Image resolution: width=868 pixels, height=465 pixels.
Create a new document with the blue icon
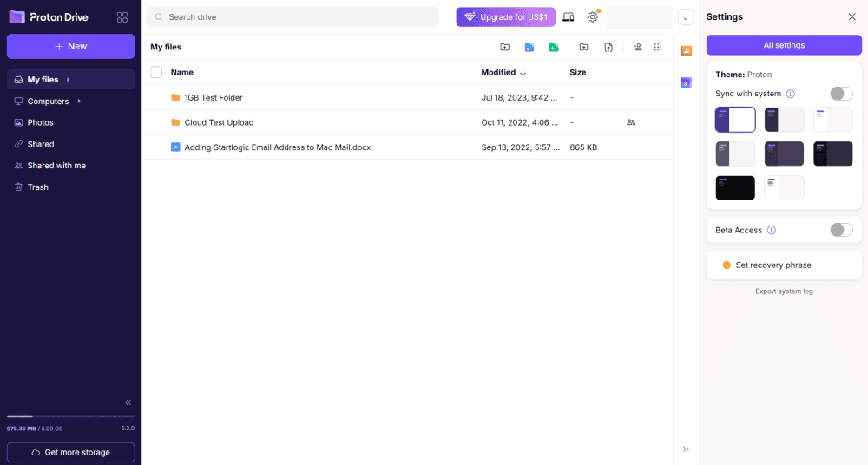[x=529, y=47]
